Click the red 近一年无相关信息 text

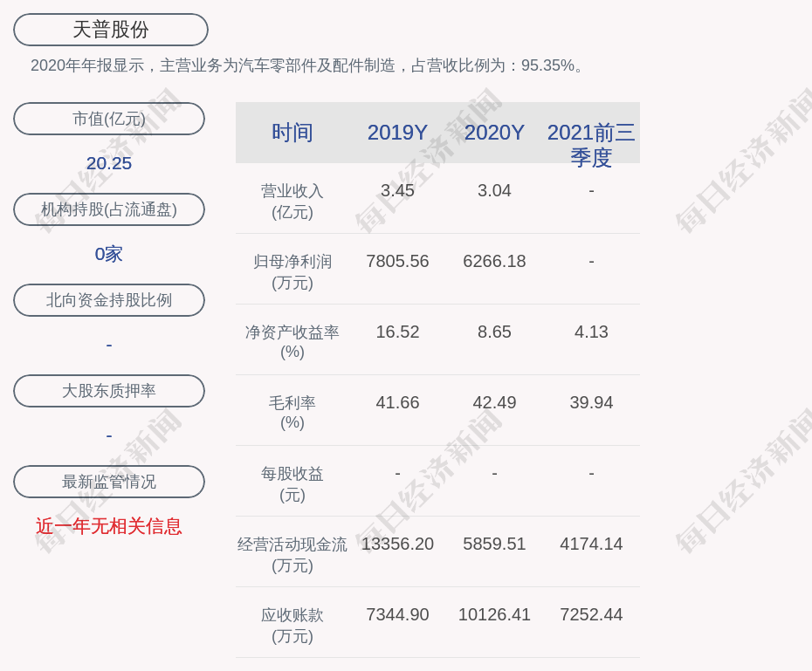pyautogui.click(x=109, y=526)
